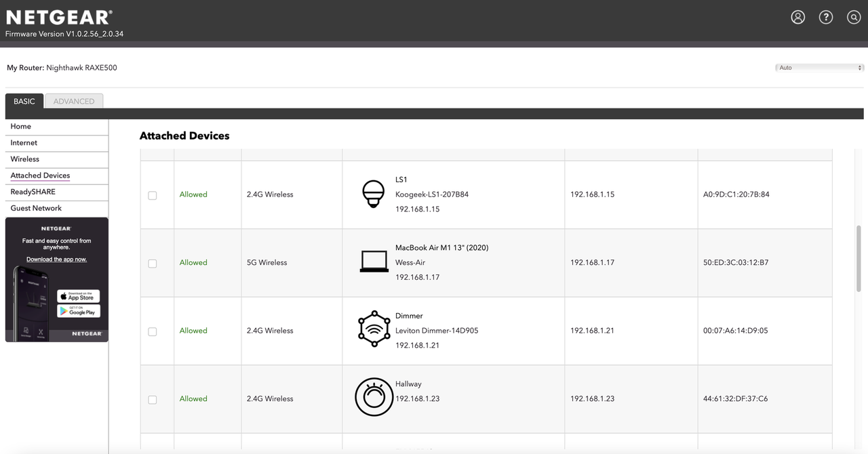Click the Koogeek-LS1-207B84 device name

pos(432,194)
